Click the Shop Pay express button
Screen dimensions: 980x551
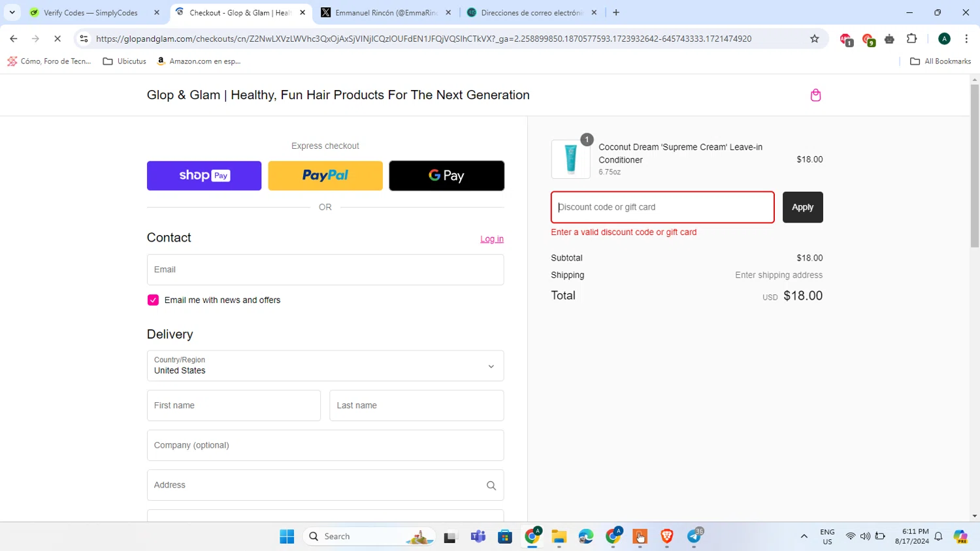(x=204, y=176)
